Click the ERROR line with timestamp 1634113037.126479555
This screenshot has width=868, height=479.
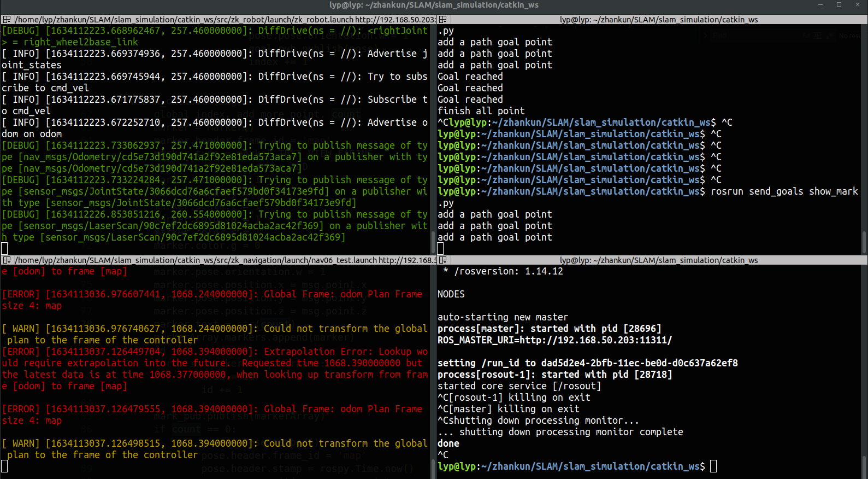point(212,414)
